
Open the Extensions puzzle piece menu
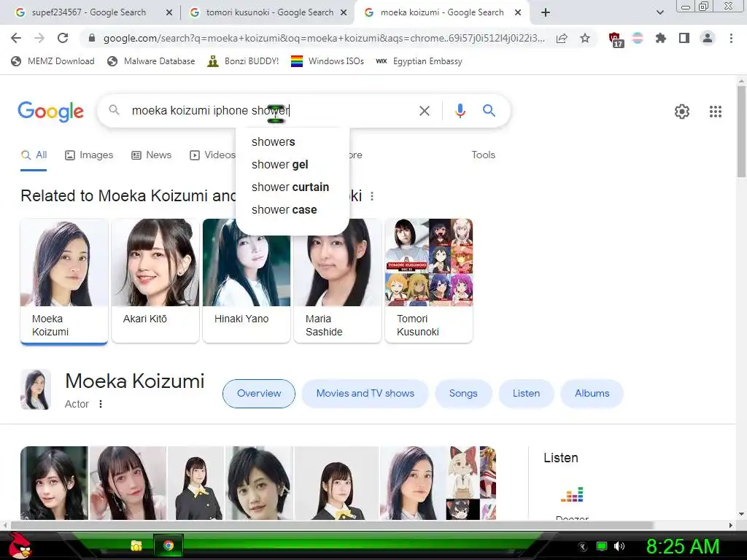[x=660, y=38]
